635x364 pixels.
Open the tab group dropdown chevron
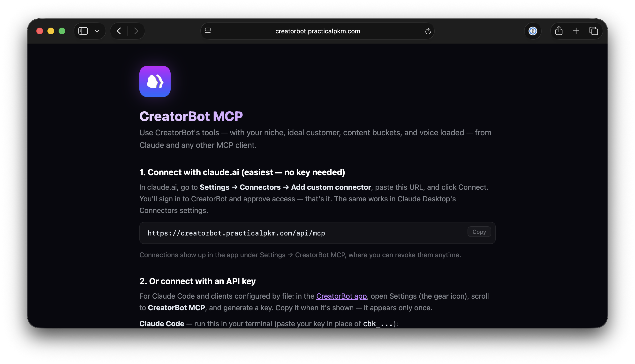click(x=97, y=31)
